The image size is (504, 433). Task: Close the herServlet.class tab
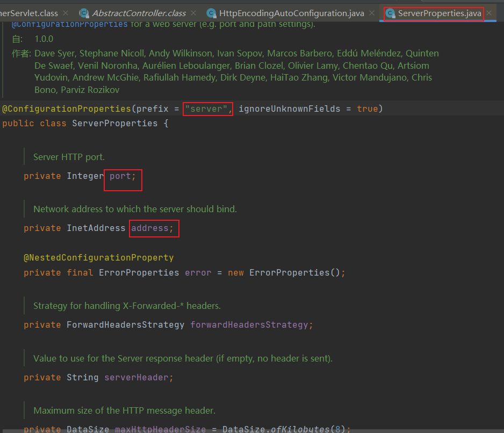click(66, 13)
